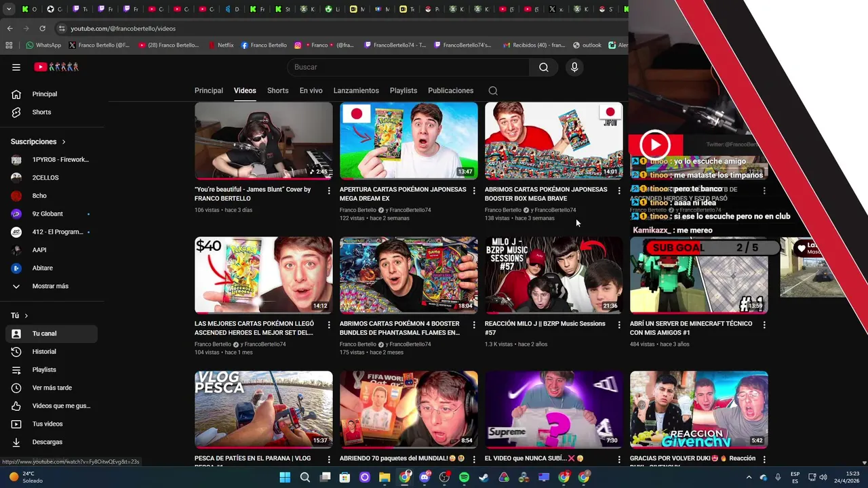Open the outlook bookmark
Viewport: 868px width, 488px height.
click(x=587, y=45)
